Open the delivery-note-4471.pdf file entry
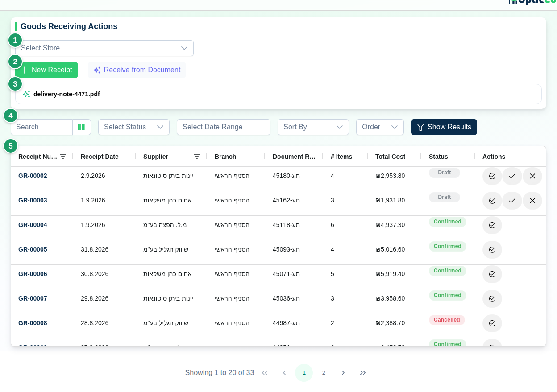The image size is (557, 392). [x=278, y=94]
